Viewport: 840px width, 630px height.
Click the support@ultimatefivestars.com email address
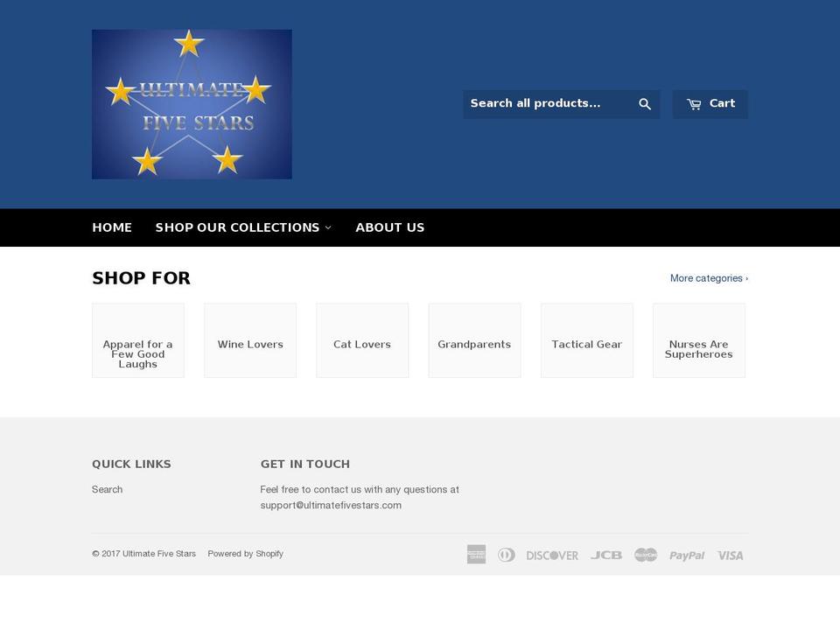pos(330,505)
